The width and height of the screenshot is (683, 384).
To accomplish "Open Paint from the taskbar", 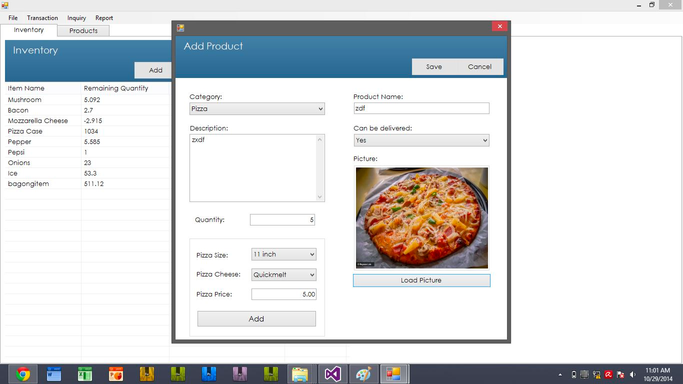I will tap(363, 374).
